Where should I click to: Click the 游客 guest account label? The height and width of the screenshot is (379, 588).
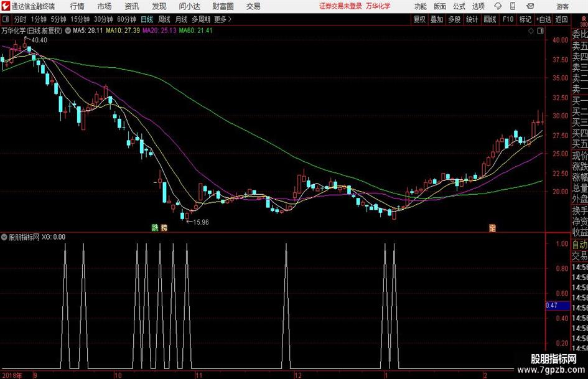point(562,6)
